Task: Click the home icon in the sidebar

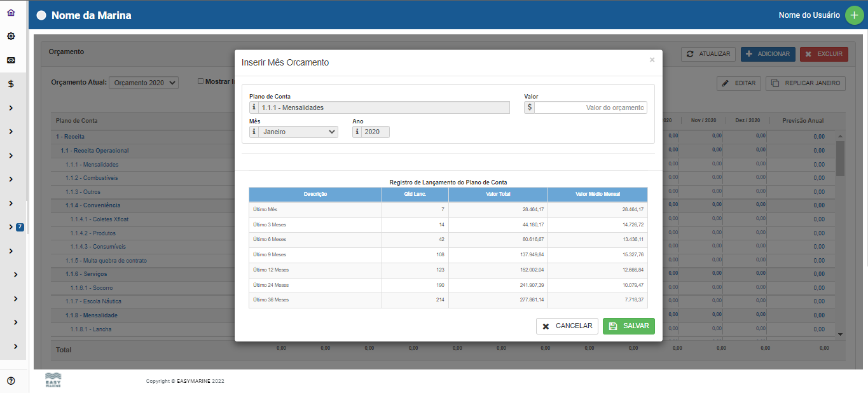Action: [11, 13]
